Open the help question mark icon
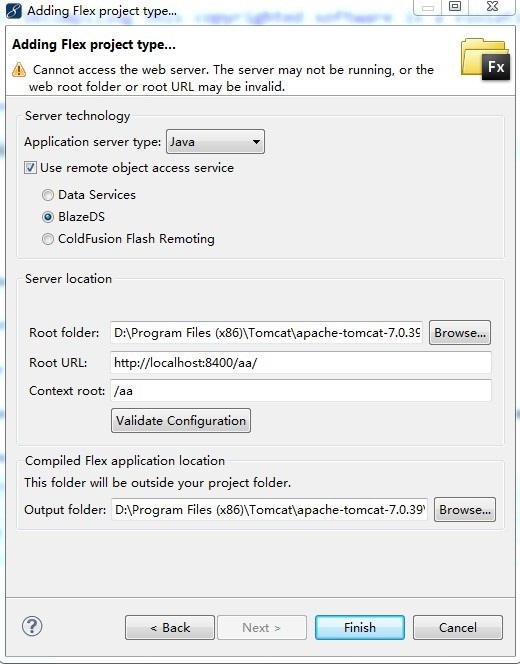 [x=32, y=626]
